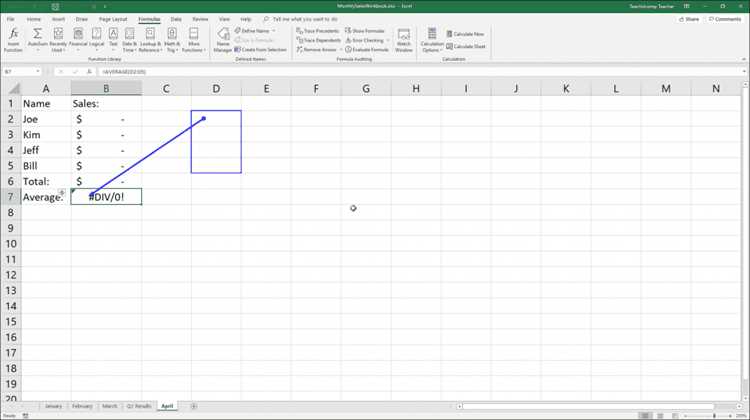
Task: Open the Calculation Options dropdown
Action: click(x=432, y=40)
